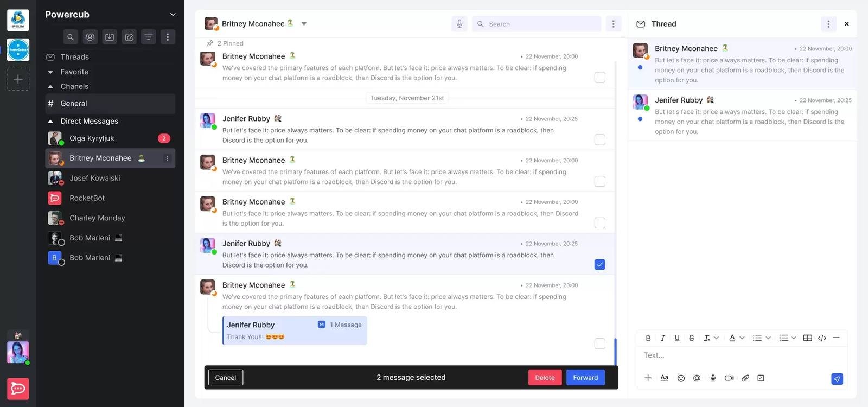Open sidebar search in Powercub
Screen dimensions: 868x407
click(71, 37)
